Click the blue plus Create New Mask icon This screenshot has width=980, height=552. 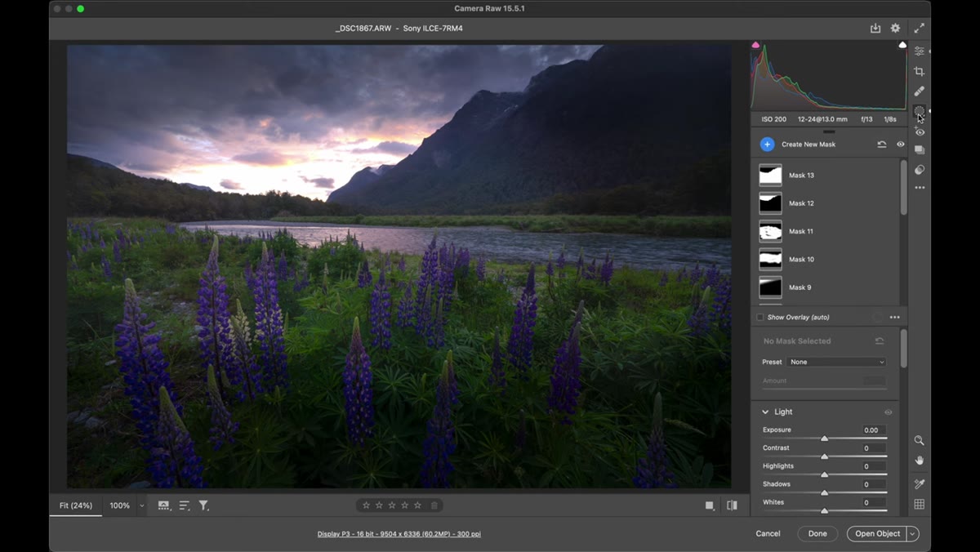[767, 145]
